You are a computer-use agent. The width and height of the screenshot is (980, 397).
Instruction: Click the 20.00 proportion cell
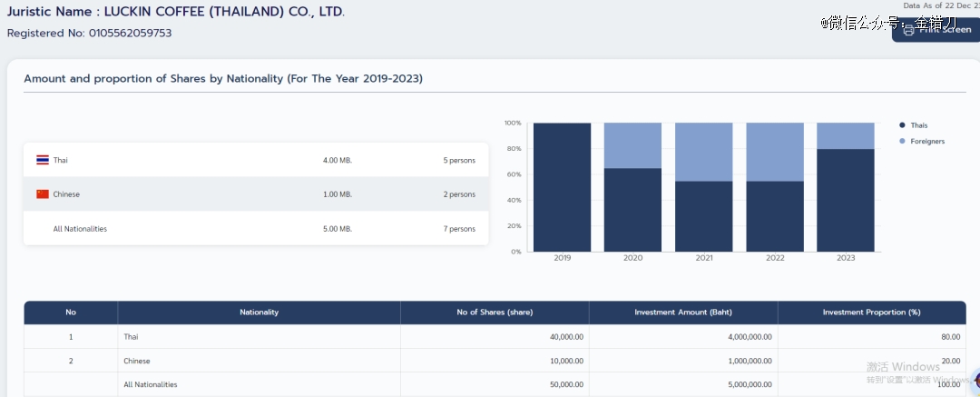coord(872,361)
